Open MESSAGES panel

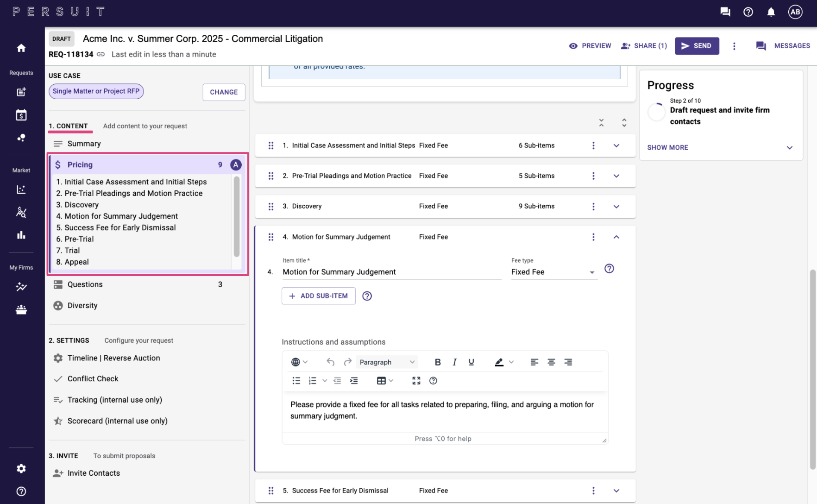click(783, 46)
